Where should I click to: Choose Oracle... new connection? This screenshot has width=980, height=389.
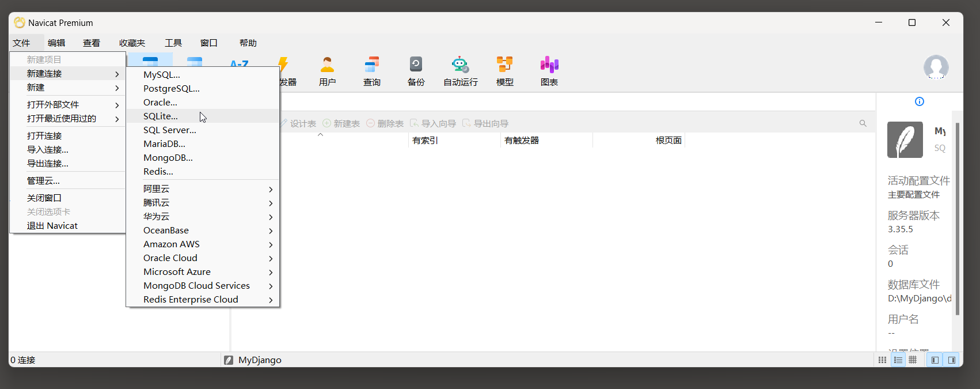pos(203,103)
